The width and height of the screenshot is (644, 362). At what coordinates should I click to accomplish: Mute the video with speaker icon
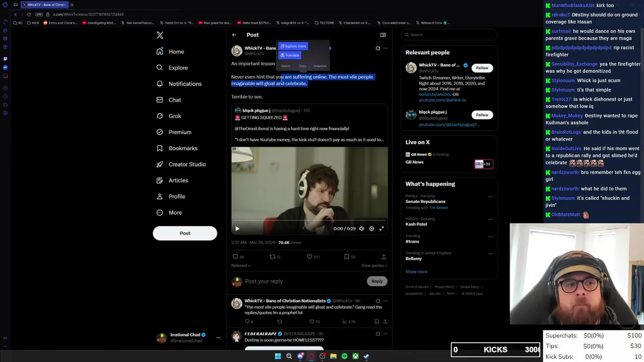click(361, 229)
